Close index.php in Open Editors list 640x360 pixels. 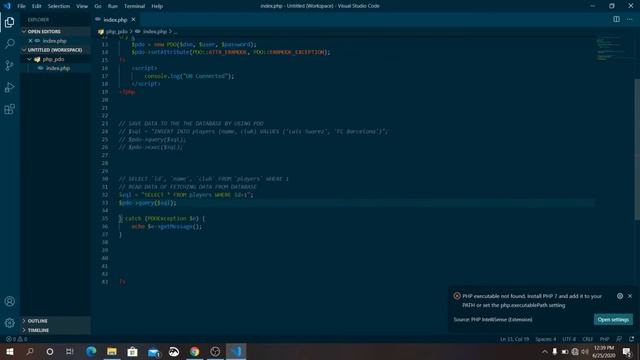[30, 41]
